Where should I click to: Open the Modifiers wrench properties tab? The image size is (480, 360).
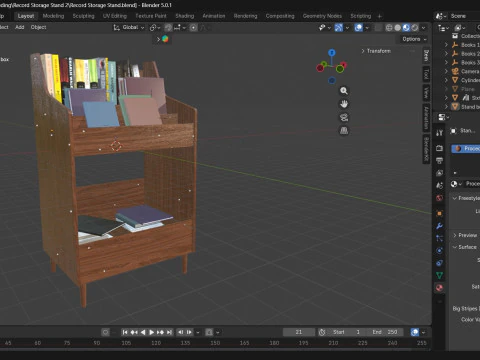439,226
